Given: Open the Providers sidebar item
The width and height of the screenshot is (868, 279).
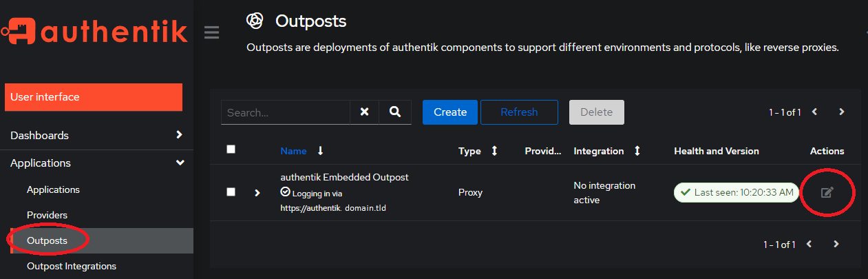Looking at the screenshot, I should coord(47,215).
